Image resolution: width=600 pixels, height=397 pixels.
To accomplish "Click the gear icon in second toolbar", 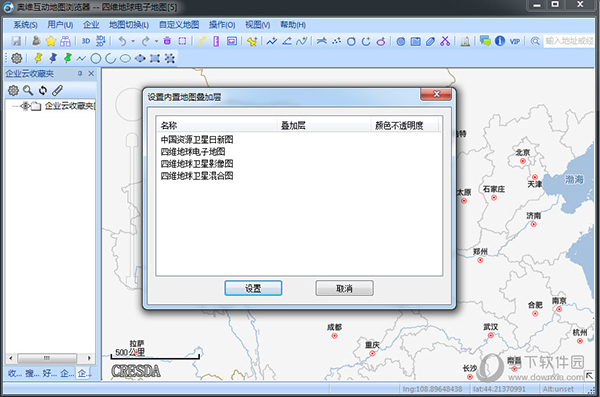I will point(16,58).
